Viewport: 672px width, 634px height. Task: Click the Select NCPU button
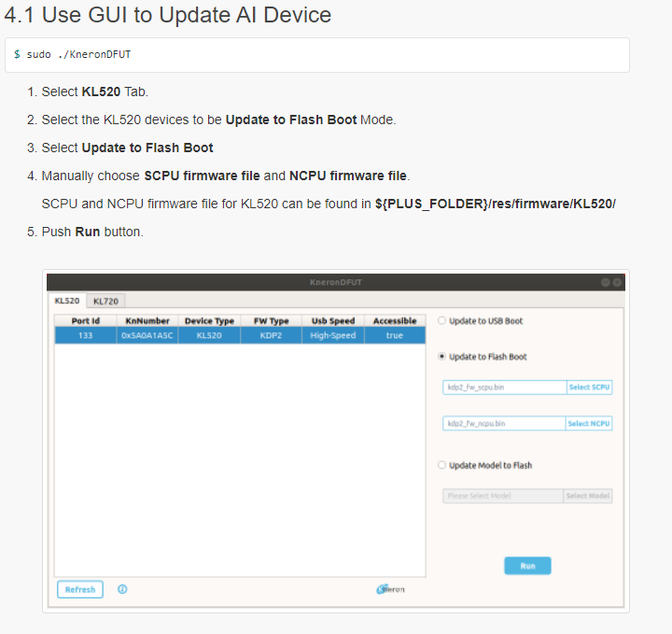pos(589,424)
